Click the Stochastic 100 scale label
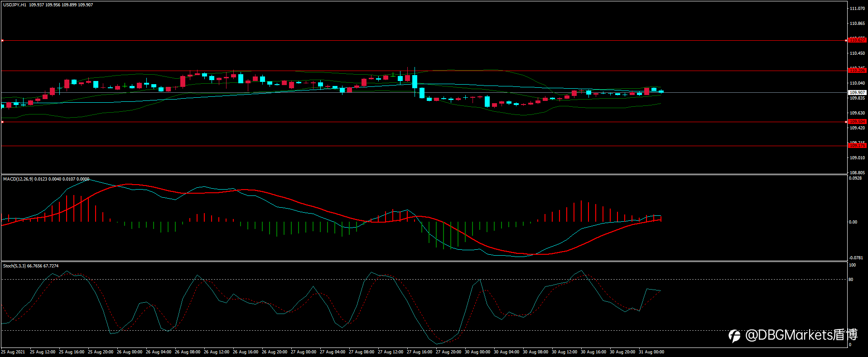This screenshot has height=357, width=868. [x=852, y=265]
